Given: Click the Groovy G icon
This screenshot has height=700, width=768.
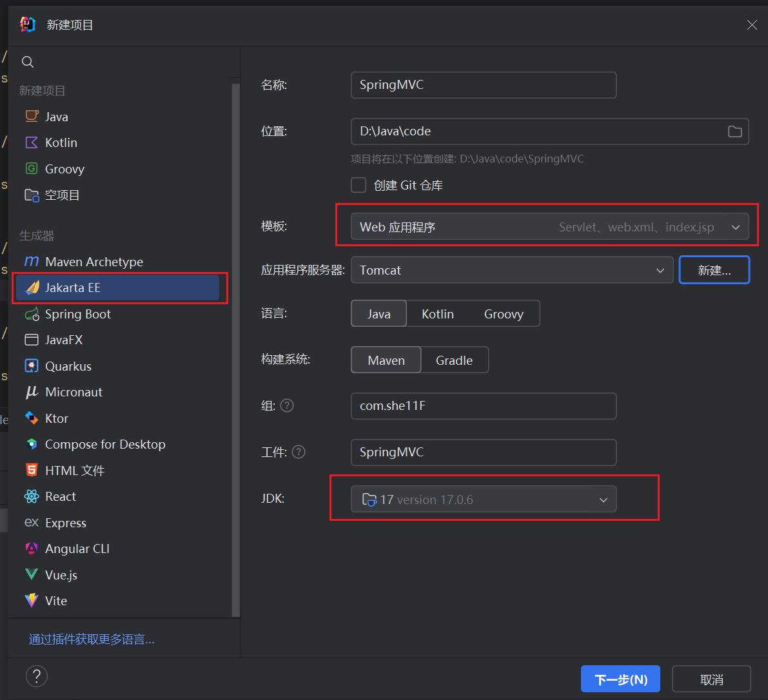Looking at the screenshot, I should (x=32, y=169).
